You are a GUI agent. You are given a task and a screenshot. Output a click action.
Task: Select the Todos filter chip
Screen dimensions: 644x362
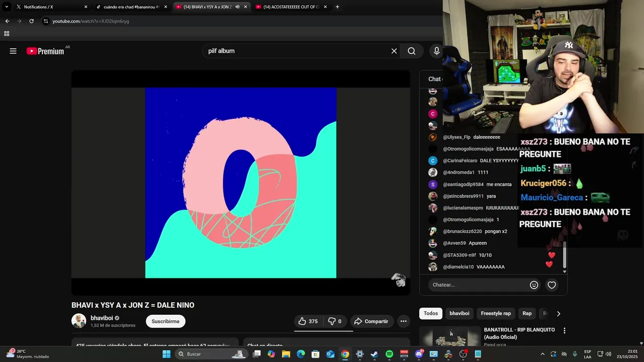431,313
